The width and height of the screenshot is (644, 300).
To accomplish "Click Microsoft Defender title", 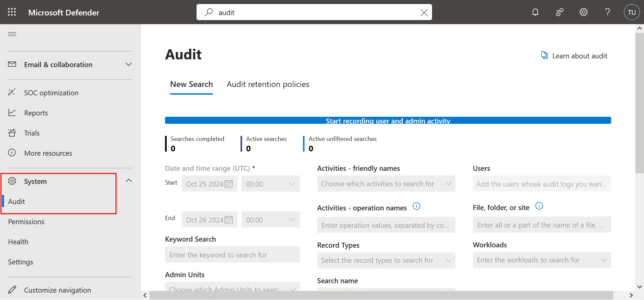I will click(64, 12).
